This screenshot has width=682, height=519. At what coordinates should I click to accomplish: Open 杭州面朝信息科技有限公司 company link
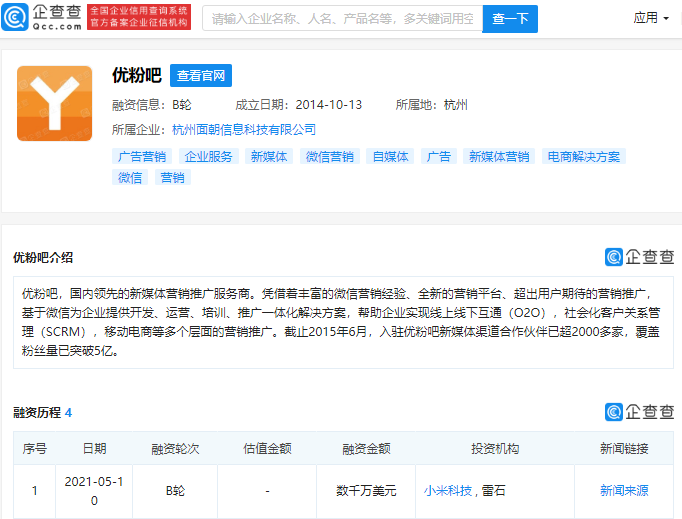[x=244, y=130]
